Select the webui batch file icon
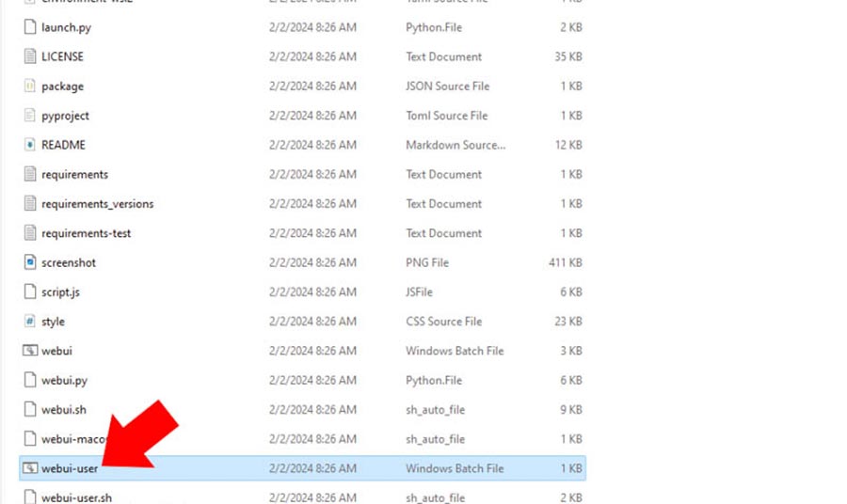This screenshot has width=847, height=504. coord(30,351)
